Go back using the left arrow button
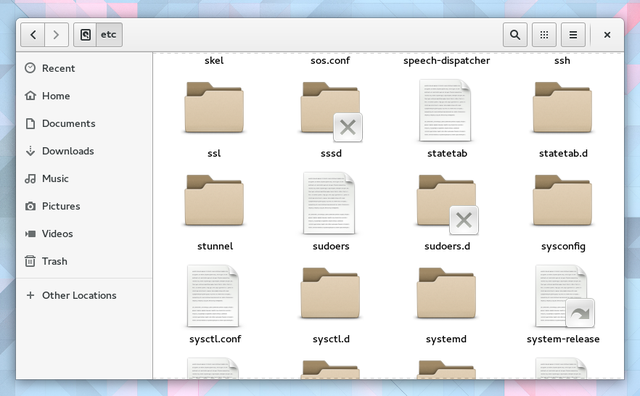The image size is (640, 396). coord(33,35)
